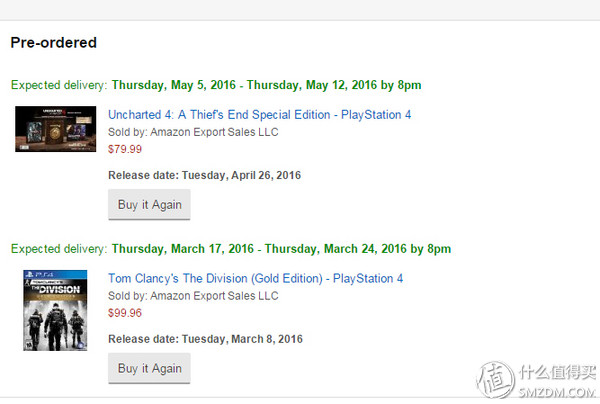Image resolution: width=600 pixels, height=404 pixels.
Task: Click Release date Tuesday, April 26, 2016
Action: tap(204, 175)
